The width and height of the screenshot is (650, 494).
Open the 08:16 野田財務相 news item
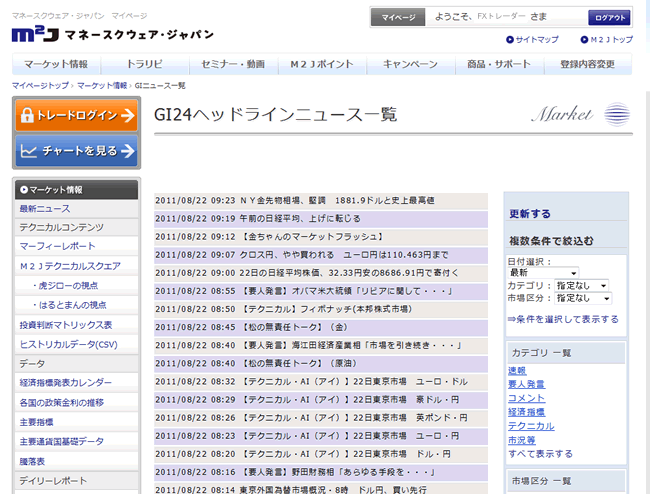pos(321,472)
